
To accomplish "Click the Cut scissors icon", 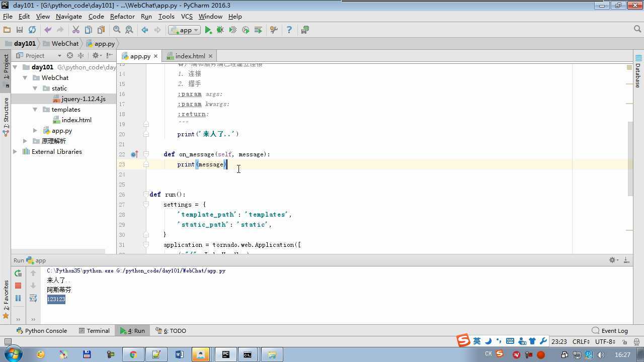I will tap(76, 30).
